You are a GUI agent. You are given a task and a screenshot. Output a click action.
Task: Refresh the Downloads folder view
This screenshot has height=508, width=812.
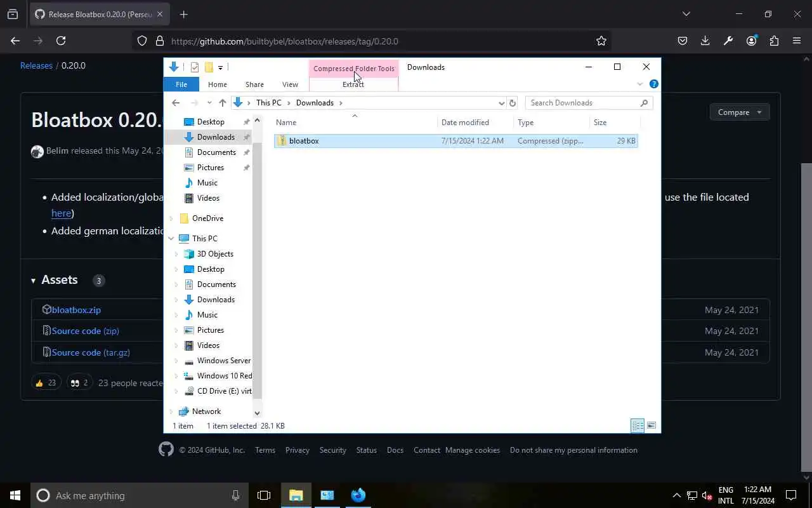point(513,103)
